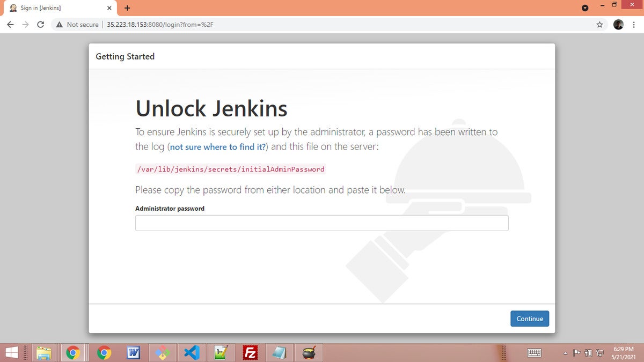Click the Not secure warning icon

[x=59, y=25]
